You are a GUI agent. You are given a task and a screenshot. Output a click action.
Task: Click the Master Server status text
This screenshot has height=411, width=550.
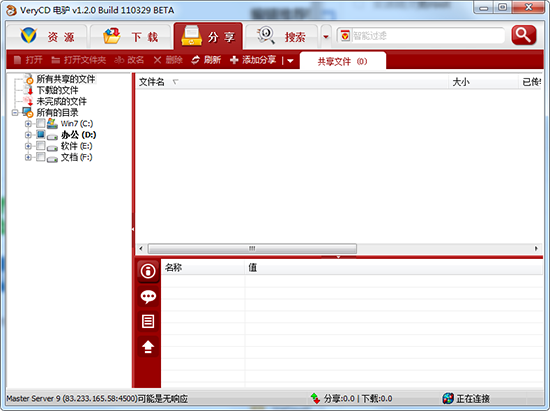pyautogui.click(x=97, y=399)
